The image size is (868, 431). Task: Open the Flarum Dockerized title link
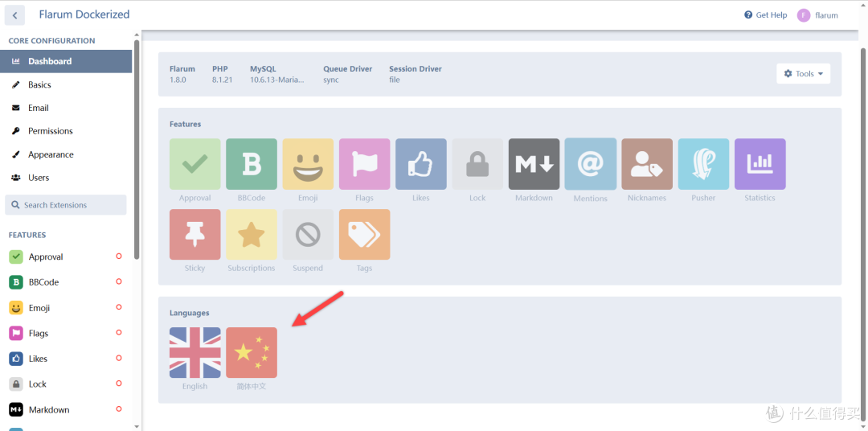tap(84, 14)
